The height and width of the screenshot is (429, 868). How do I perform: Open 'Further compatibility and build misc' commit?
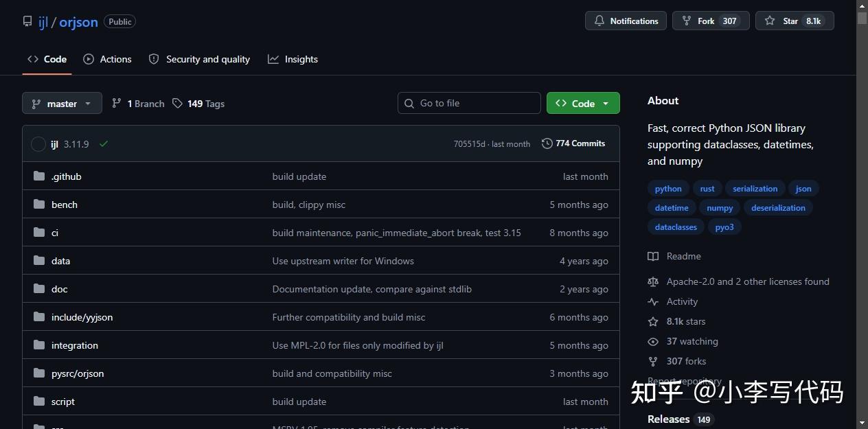click(349, 317)
